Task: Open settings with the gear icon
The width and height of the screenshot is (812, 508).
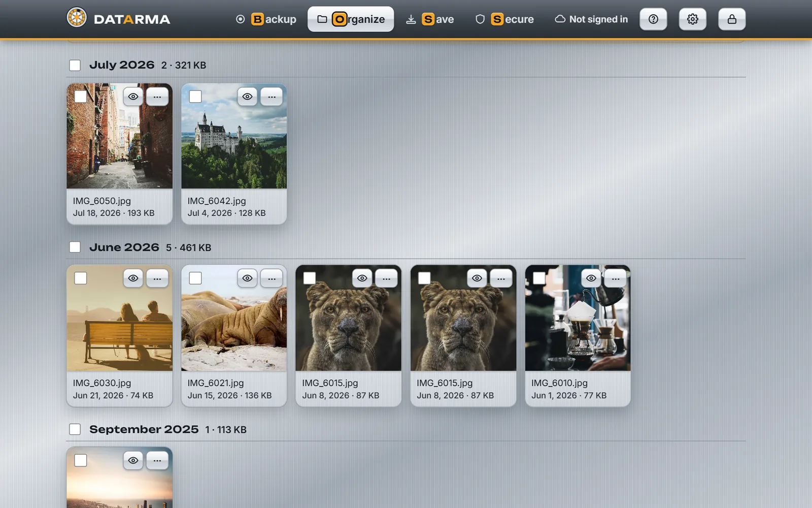Action: [x=693, y=19]
